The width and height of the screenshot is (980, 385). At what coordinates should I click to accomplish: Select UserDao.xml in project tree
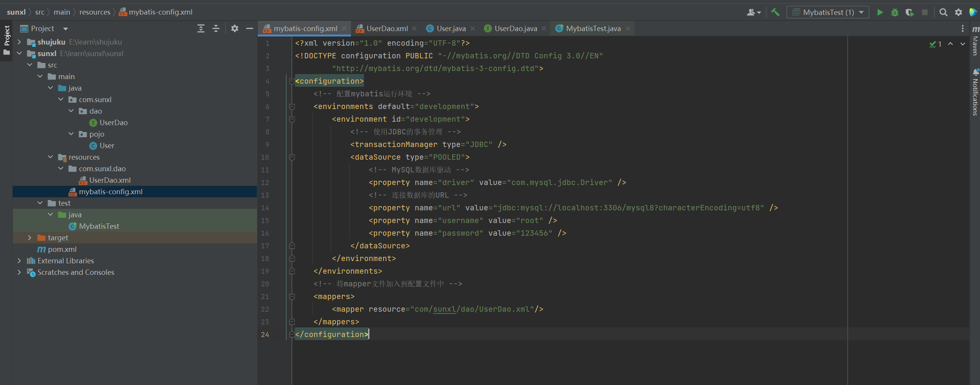[x=110, y=180]
